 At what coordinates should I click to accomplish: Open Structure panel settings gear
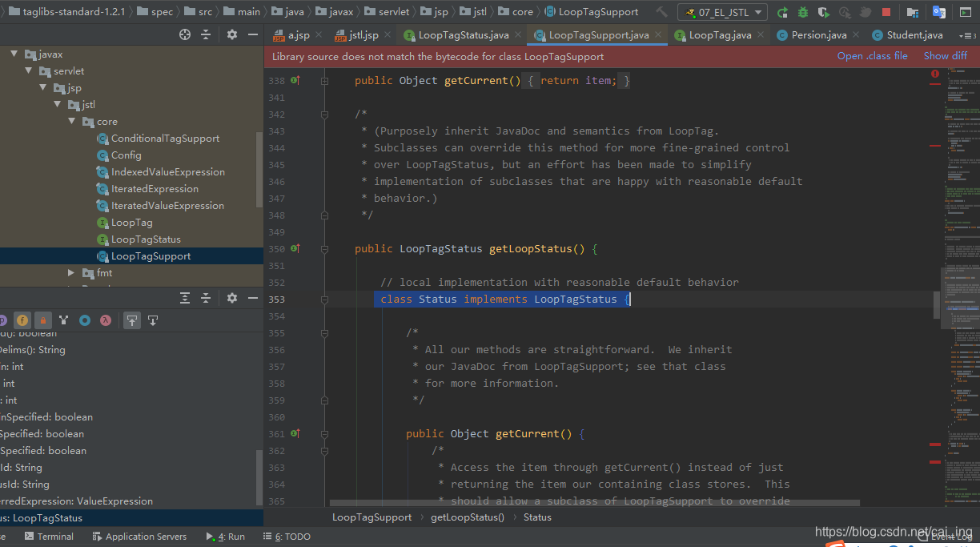[x=232, y=298]
